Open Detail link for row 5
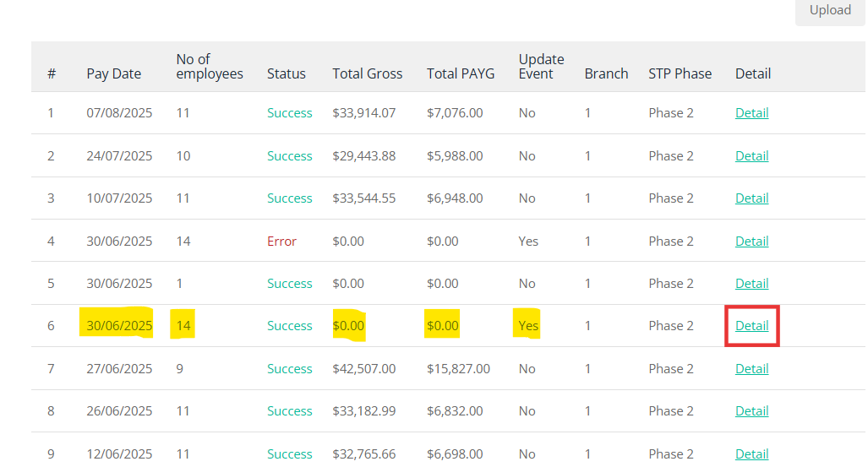The image size is (868, 467). point(751,284)
